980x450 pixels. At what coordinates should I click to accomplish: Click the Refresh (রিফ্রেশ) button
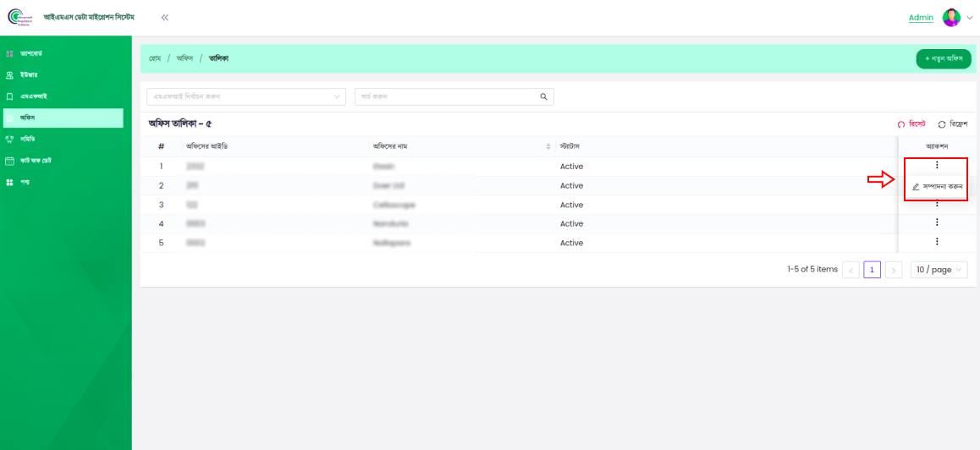point(952,124)
